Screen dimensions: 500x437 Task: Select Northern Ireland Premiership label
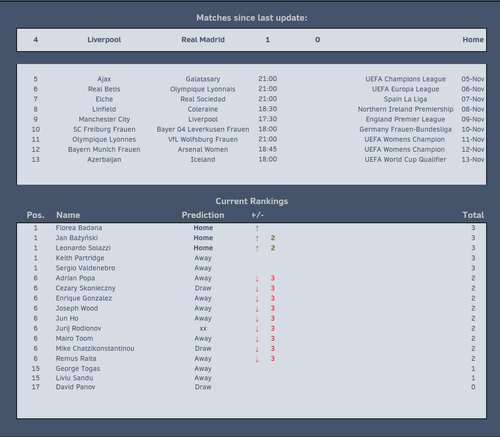pos(405,109)
